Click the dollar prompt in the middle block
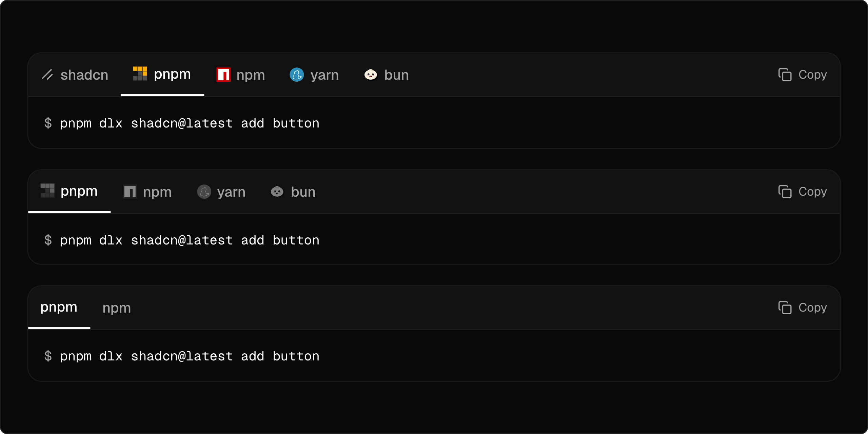 pyautogui.click(x=48, y=240)
